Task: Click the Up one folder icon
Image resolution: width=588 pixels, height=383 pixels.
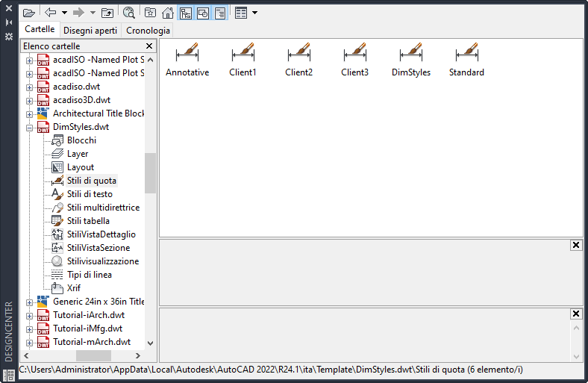Action: [107, 13]
